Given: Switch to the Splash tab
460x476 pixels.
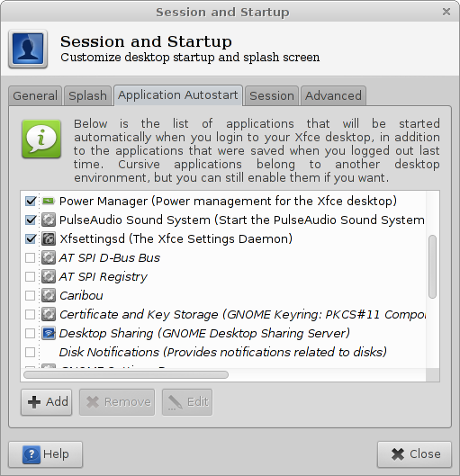Looking at the screenshot, I should click(x=87, y=96).
